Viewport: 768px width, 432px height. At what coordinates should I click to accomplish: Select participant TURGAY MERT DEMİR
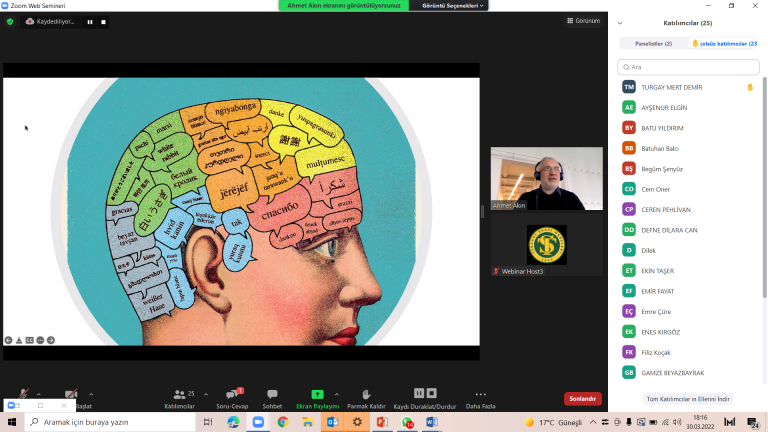click(688, 87)
